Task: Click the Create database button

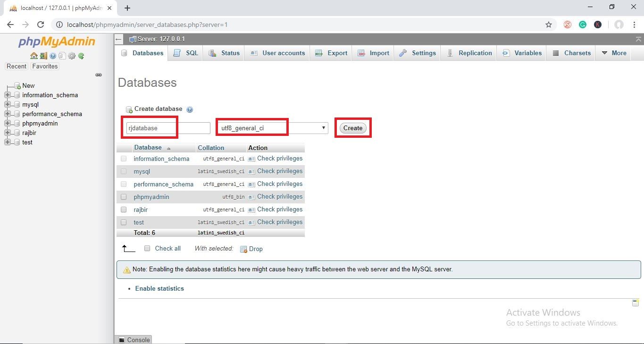Action: [353, 128]
